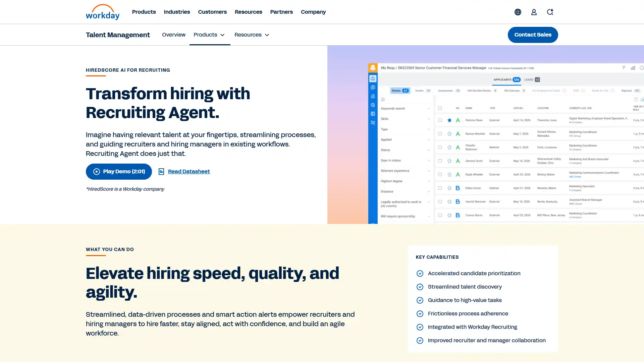644x362 pixels.
Task: Open the Customers top menu
Action: tap(212, 12)
